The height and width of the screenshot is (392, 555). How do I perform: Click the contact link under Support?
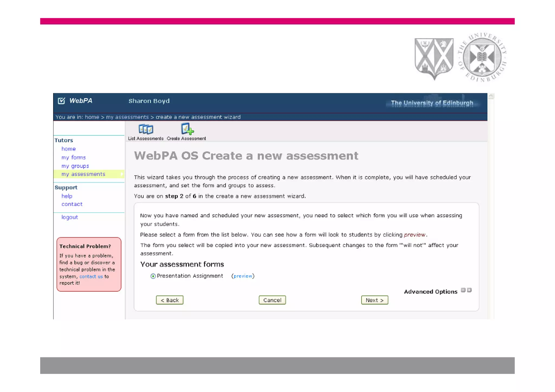[x=72, y=204]
